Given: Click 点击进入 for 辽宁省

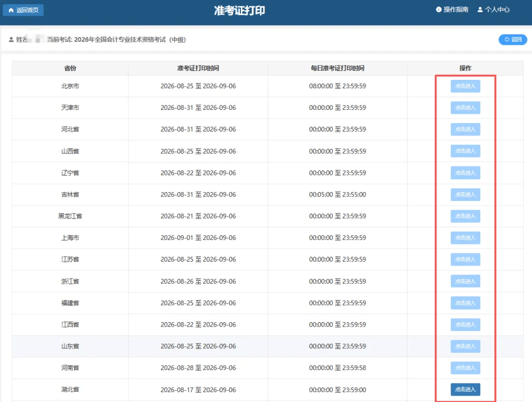Looking at the screenshot, I should 465,173.
